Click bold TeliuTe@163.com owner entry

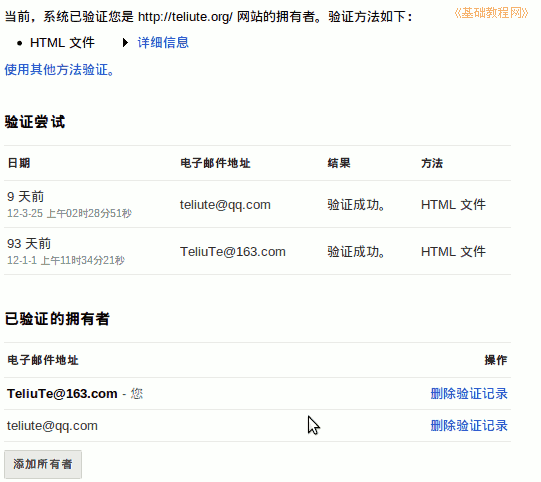point(62,393)
